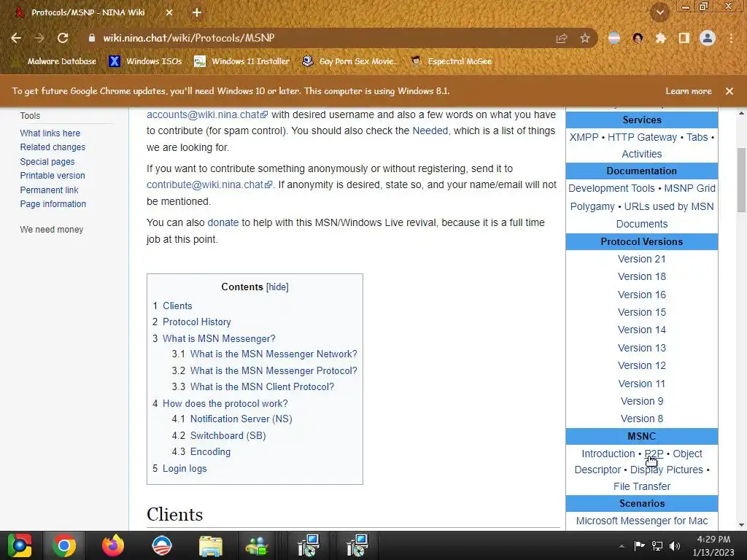This screenshot has height=560, width=747.
Task: Close the Protocols/MSNP tab
Action: coord(169,13)
